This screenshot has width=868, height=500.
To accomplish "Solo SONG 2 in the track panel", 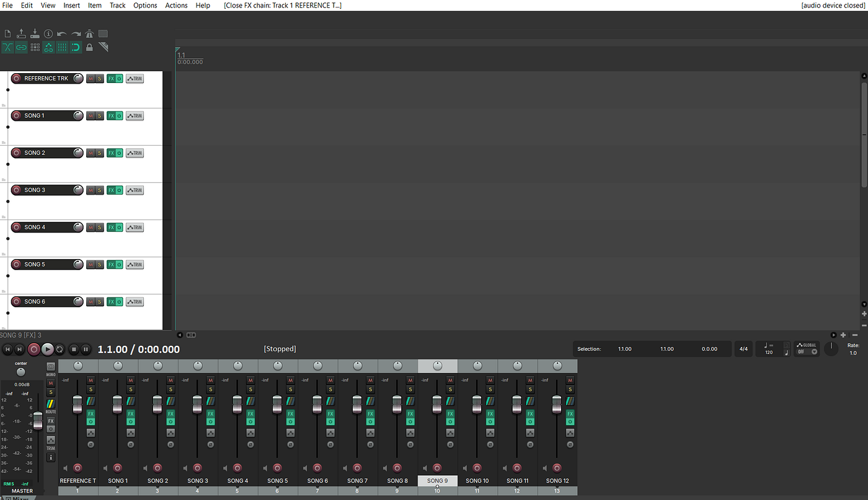I will click(99, 153).
